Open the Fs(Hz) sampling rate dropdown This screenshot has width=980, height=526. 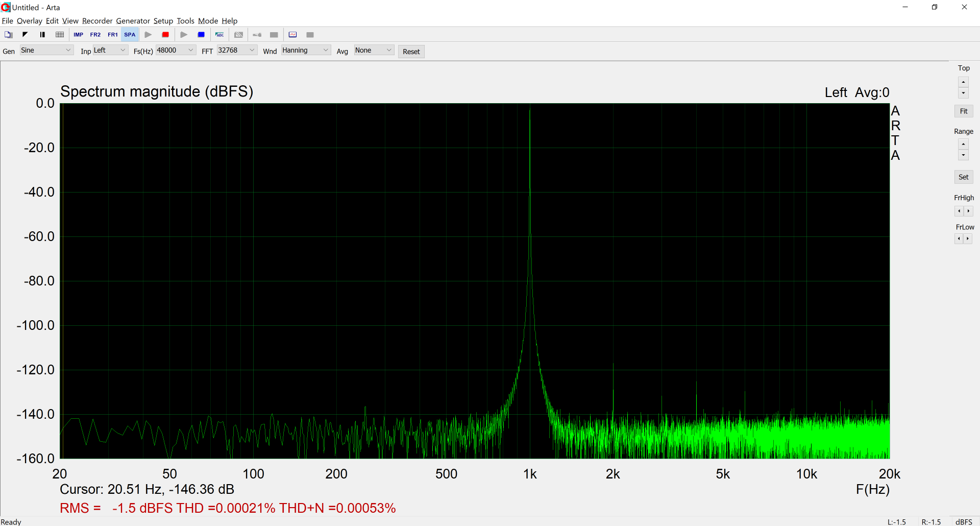click(x=176, y=50)
